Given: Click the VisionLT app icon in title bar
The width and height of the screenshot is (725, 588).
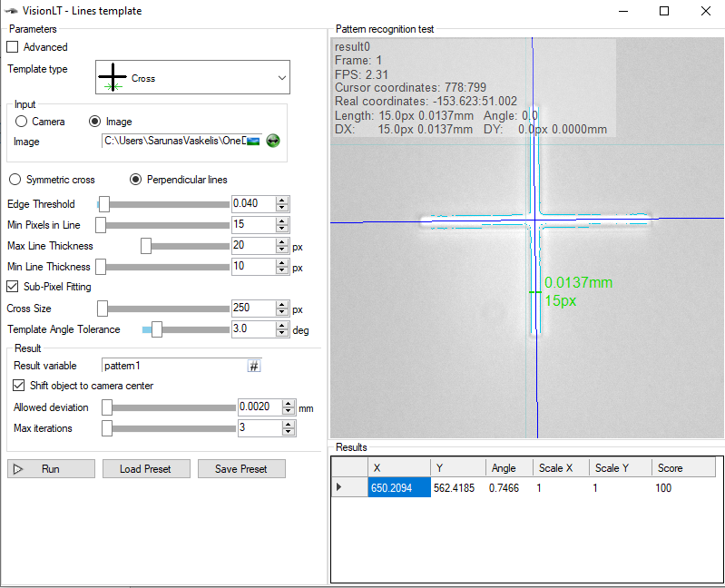Looking at the screenshot, I should tap(11, 11).
